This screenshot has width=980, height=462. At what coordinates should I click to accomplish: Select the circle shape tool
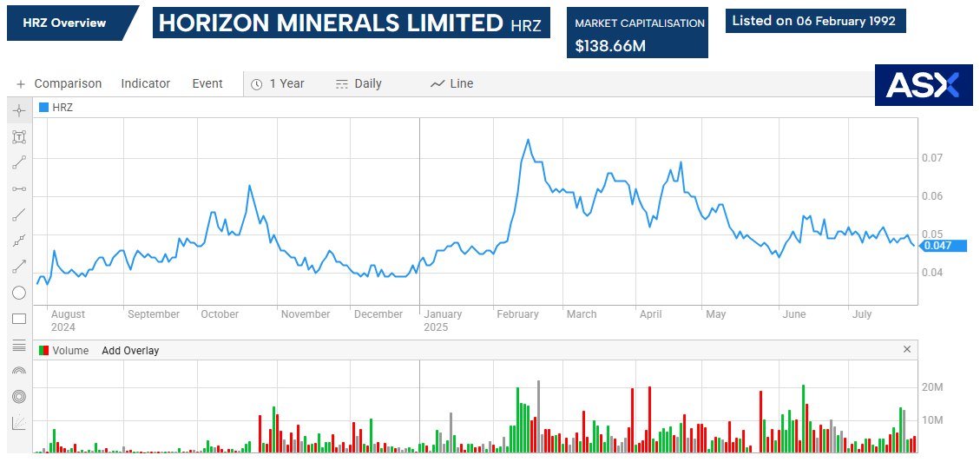(x=19, y=293)
